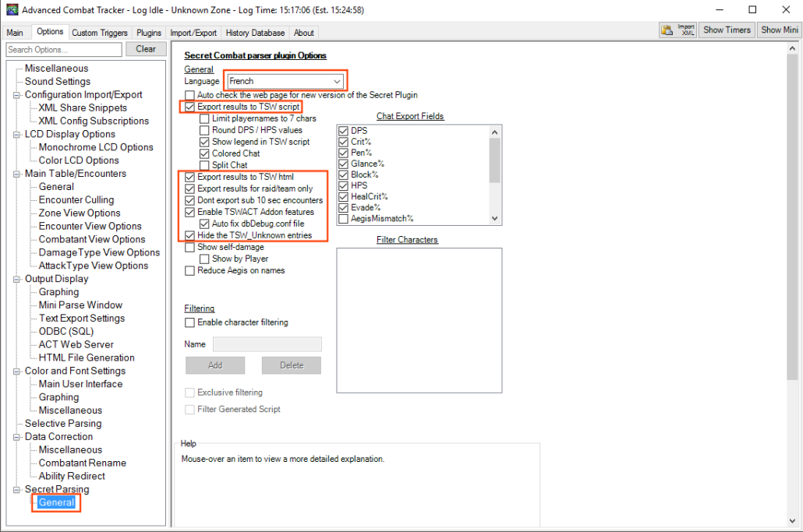Select Sound Settings in options tree
Image resolution: width=803 pixels, height=532 pixels.
(58, 81)
